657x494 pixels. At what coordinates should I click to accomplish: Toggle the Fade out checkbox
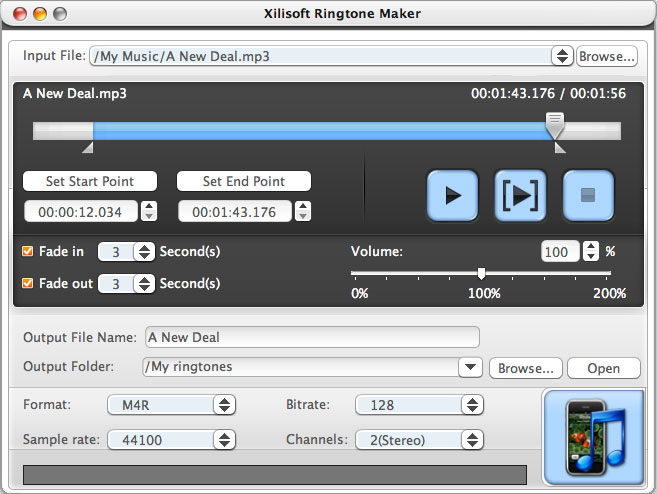pyautogui.click(x=28, y=283)
